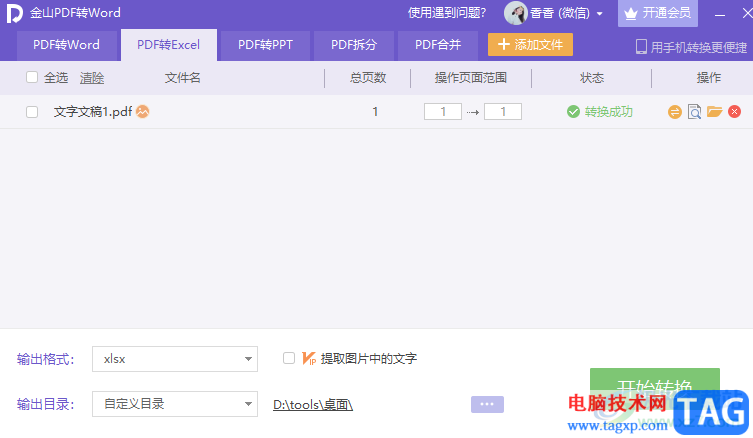The width and height of the screenshot is (753, 438).
Task: Click the user avatar picture
Action: [515, 13]
